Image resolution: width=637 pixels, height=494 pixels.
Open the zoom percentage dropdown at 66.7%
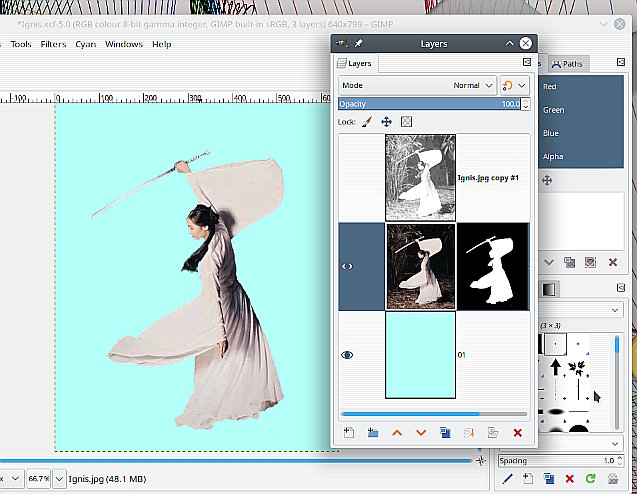59,479
